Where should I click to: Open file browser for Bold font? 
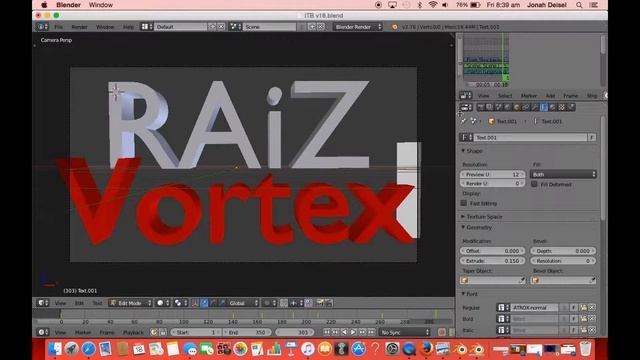[584, 319]
